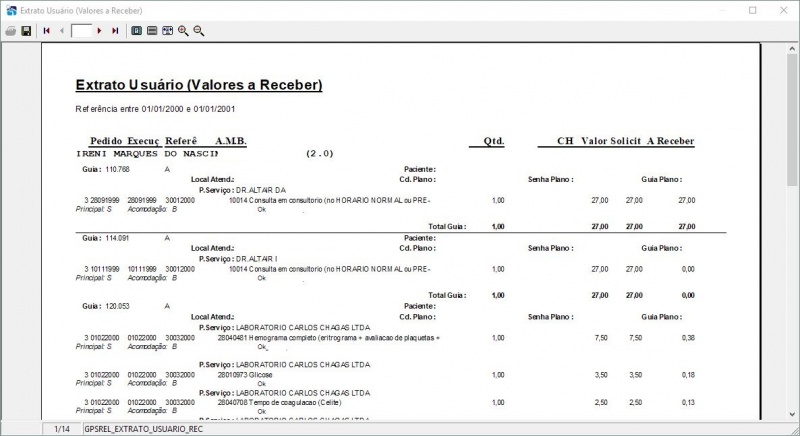Go to the next page
The height and width of the screenshot is (436, 800).
tap(99, 31)
